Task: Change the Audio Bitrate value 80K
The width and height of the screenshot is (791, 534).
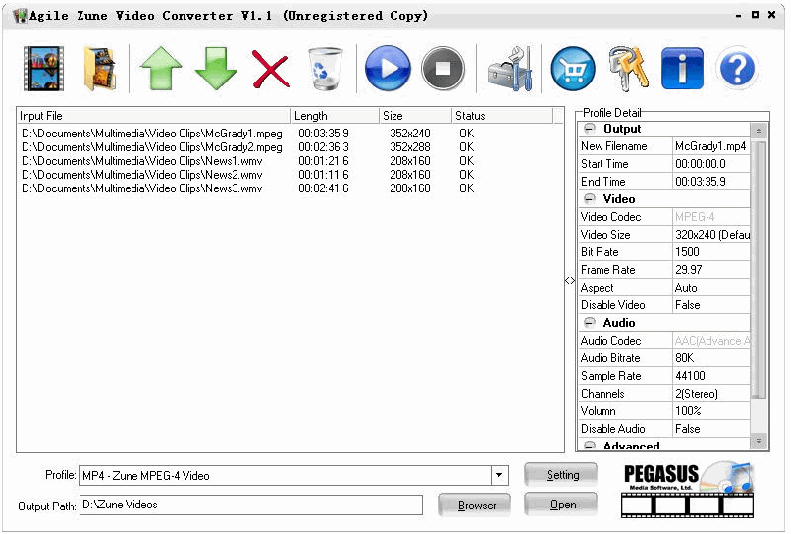Action: click(711, 358)
